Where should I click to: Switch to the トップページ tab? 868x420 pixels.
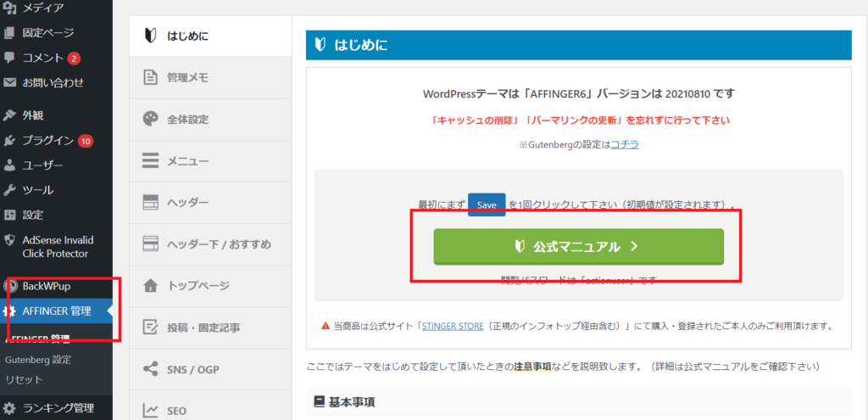[x=210, y=286]
